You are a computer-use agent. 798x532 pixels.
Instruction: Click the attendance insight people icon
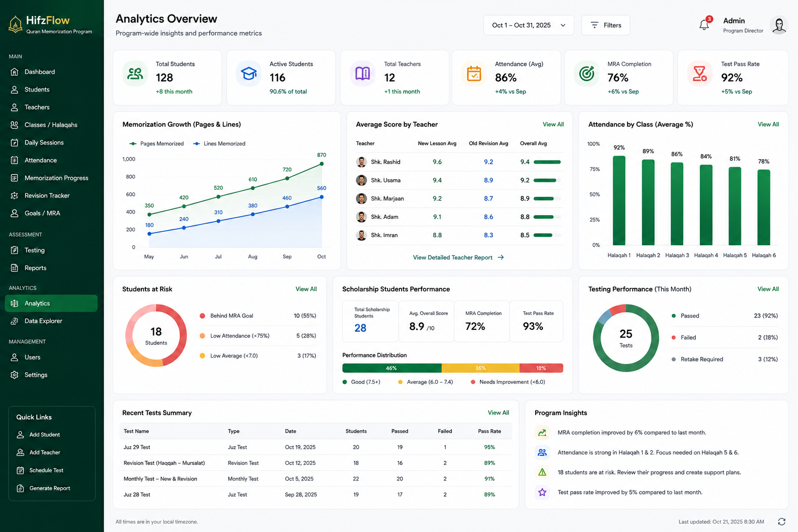[542, 453]
